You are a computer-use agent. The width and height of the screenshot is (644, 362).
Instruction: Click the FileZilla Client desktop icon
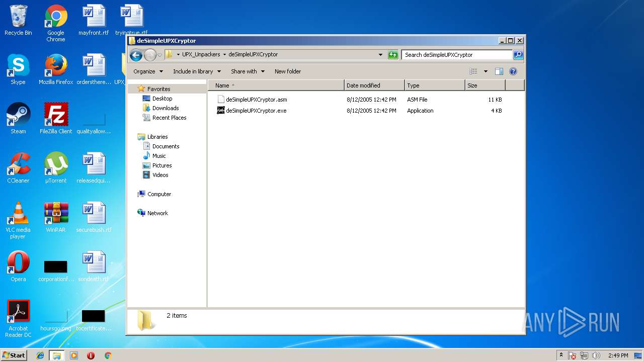coord(56,119)
